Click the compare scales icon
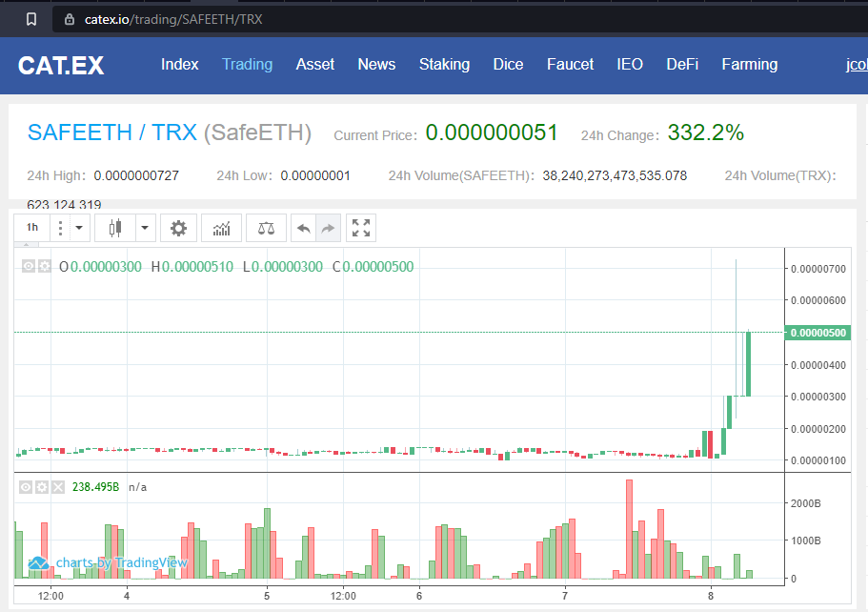 click(x=266, y=228)
